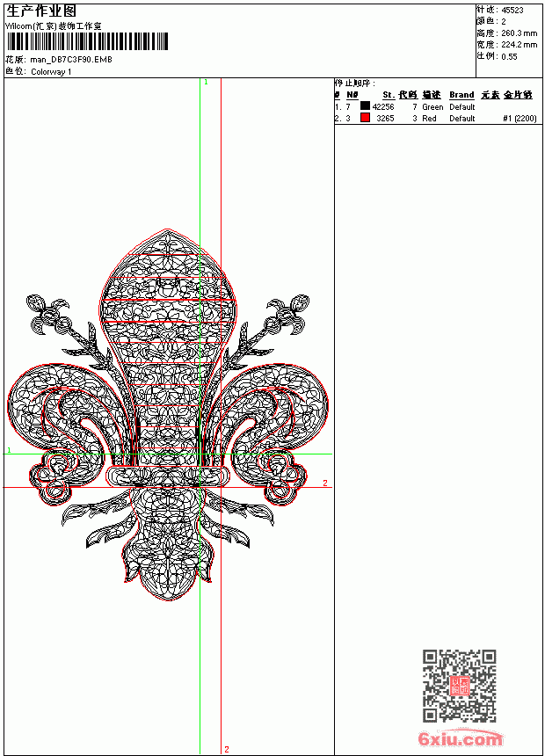
Task: Click the St. column header
Action: (x=389, y=95)
